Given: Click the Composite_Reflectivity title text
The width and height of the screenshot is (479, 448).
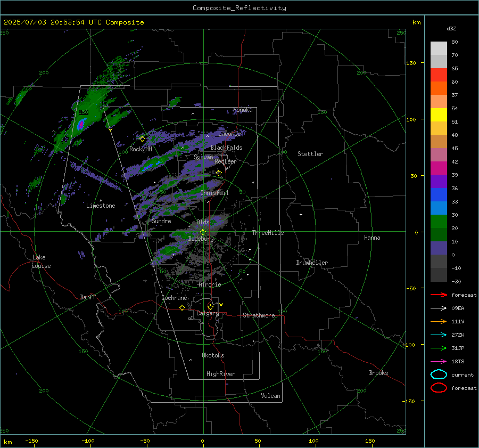Looking at the screenshot, I should click(240, 8).
